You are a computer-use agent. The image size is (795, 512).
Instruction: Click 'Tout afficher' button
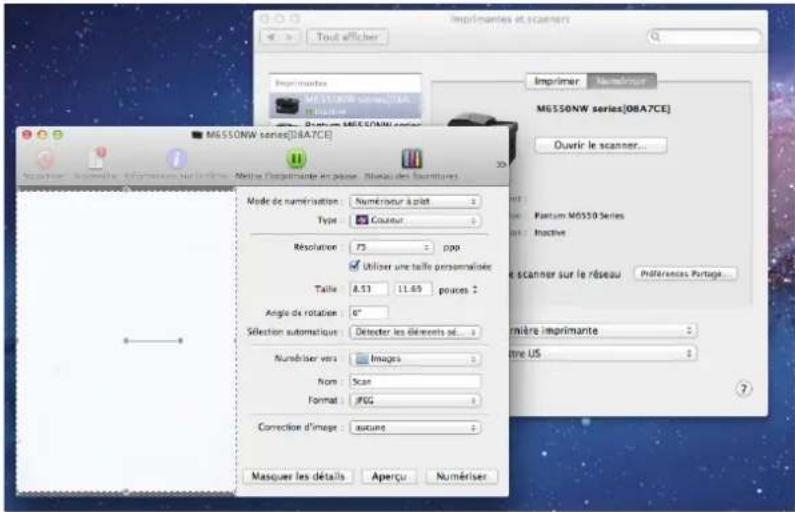coord(347,36)
